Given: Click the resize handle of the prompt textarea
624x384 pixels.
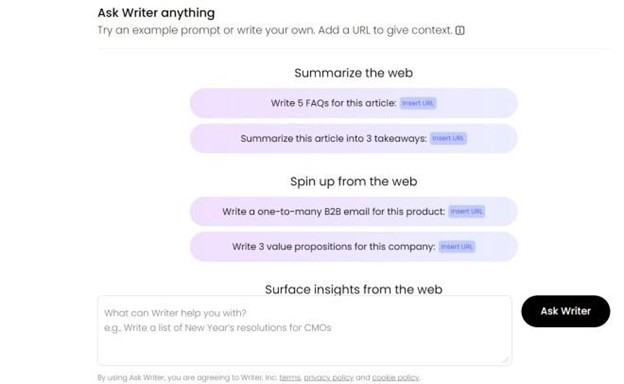Looking at the screenshot, I should pos(505,359).
